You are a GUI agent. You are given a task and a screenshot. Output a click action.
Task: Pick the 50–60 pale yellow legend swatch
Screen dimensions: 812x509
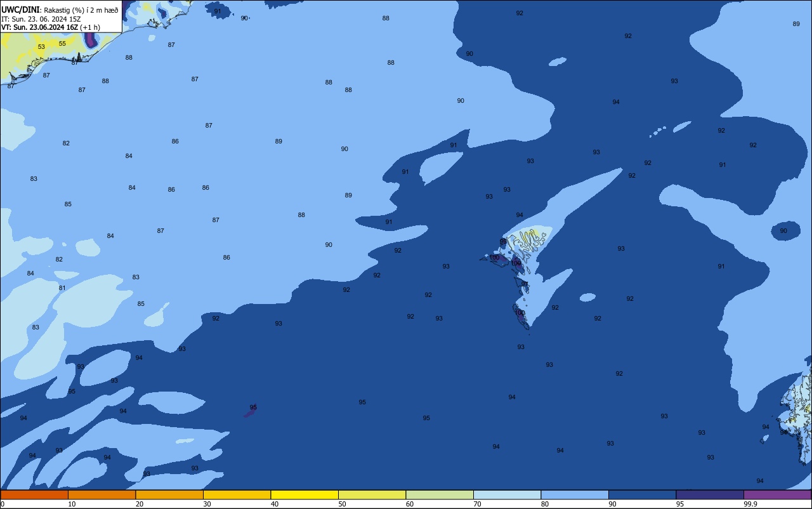(x=372, y=494)
